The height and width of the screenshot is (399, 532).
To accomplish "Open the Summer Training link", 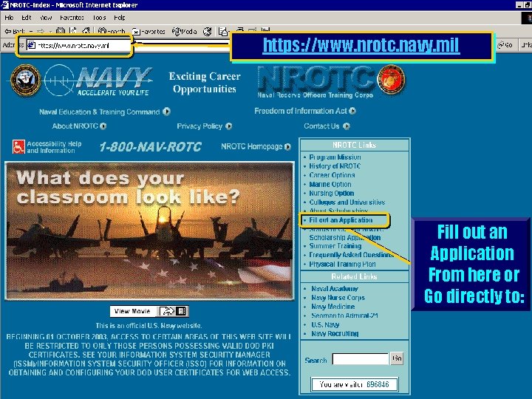I will pos(335,246).
